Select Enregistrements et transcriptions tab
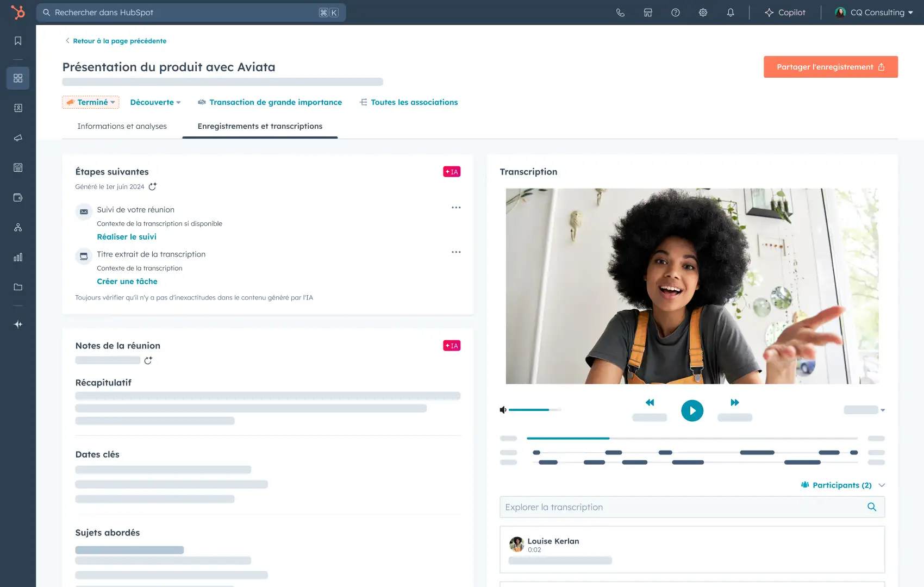 (x=260, y=126)
